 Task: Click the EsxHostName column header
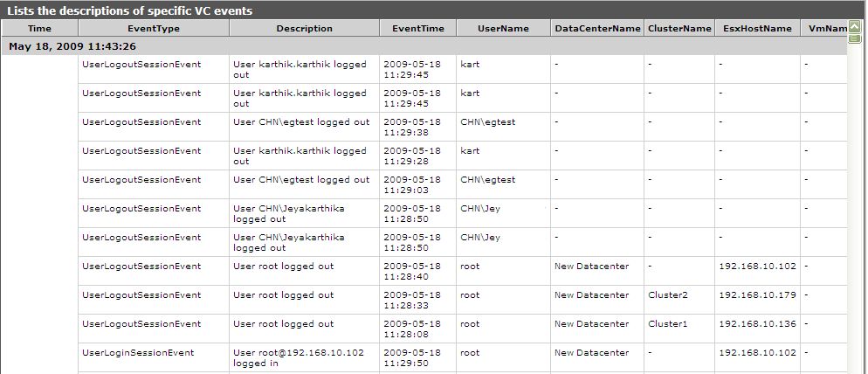757,28
